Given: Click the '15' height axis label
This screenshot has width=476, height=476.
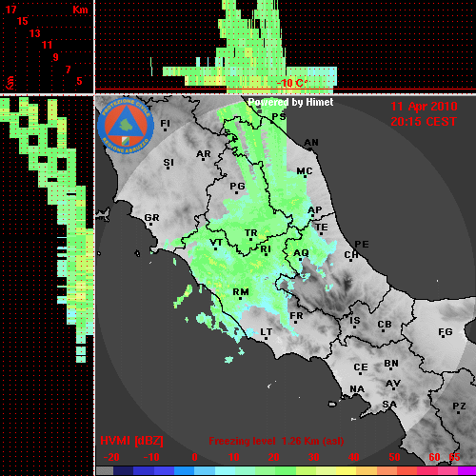Looking at the screenshot, I should click(x=23, y=21).
